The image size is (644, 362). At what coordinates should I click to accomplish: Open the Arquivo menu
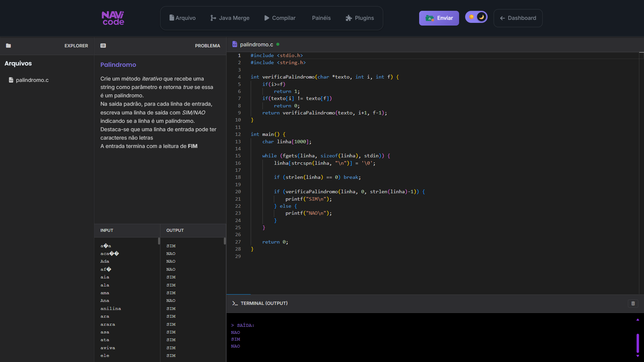point(182,18)
